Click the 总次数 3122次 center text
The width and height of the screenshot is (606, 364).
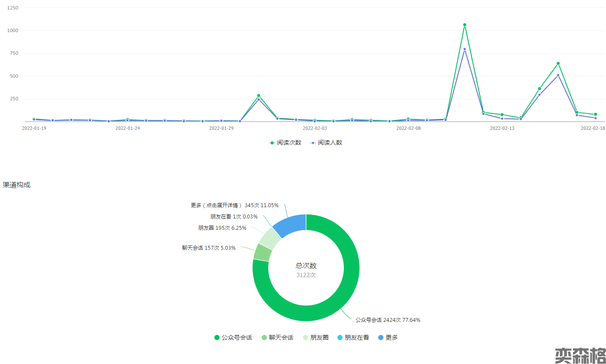(x=306, y=270)
